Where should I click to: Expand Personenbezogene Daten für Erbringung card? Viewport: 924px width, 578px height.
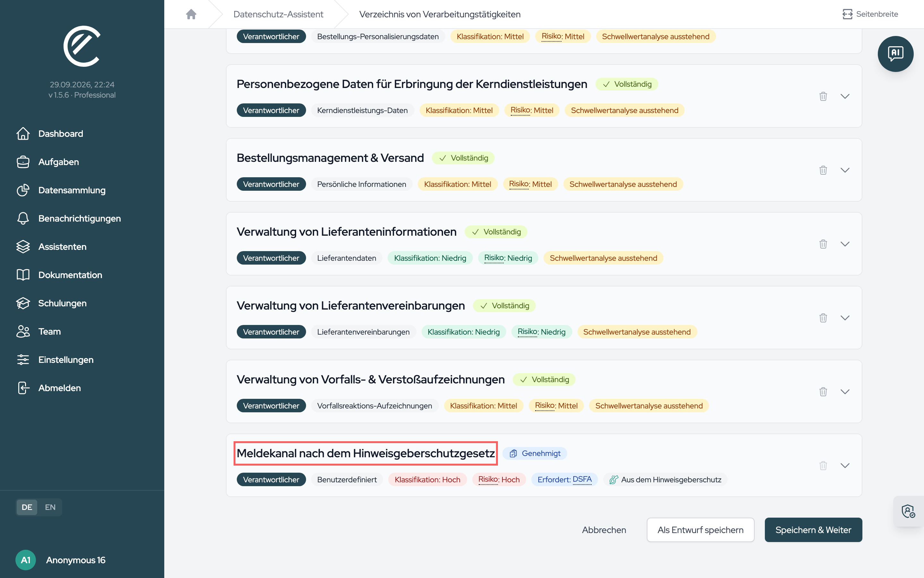click(x=845, y=96)
